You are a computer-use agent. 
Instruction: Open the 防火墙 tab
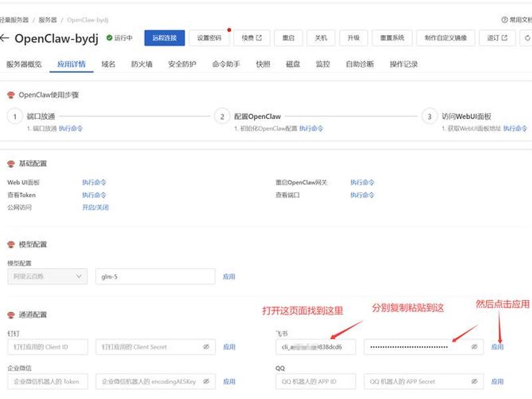[142, 64]
